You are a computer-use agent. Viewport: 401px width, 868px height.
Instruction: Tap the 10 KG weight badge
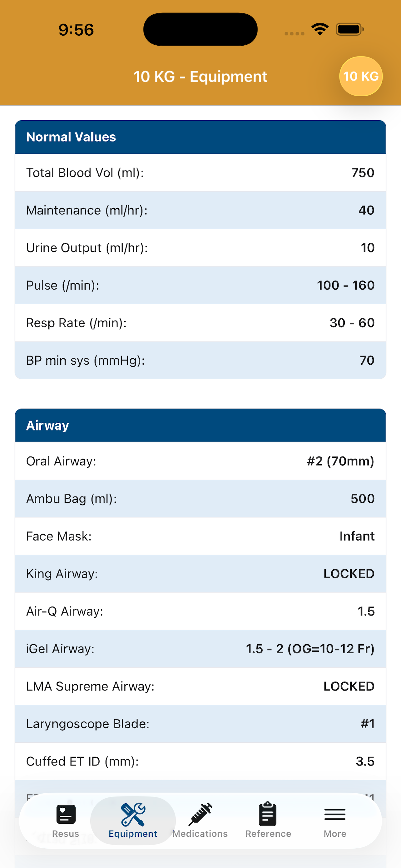(x=361, y=76)
